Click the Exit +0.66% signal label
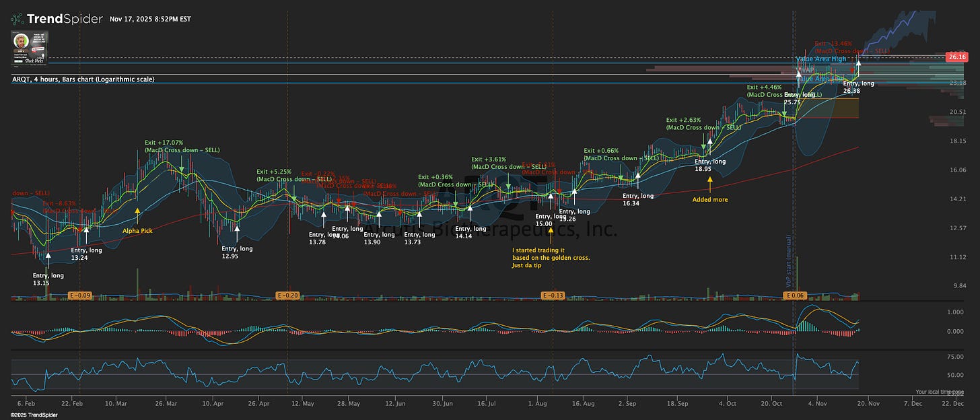The width and height of the screenshot is (980, 420). coord(621,154)
